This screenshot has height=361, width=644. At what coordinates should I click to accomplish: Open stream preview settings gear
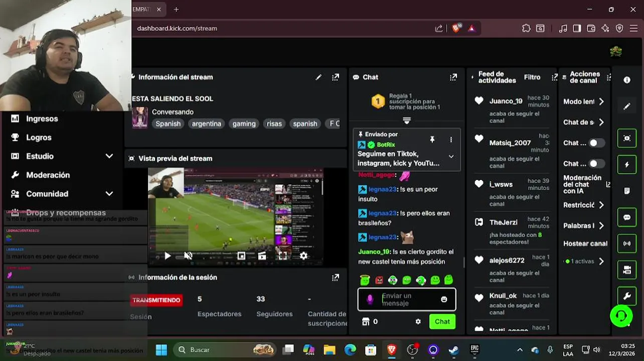point(303,256)
